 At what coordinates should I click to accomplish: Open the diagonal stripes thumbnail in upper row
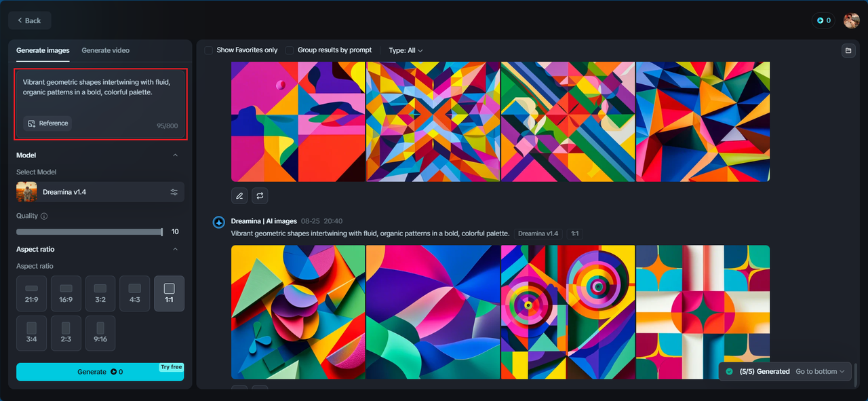[568, 121]
